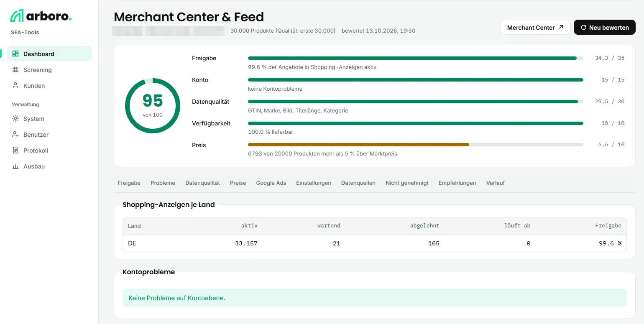This screenshot has width=644, height=324.
Task: Click the Dashboard grid icon in sidebar
Action: [15, 54]
